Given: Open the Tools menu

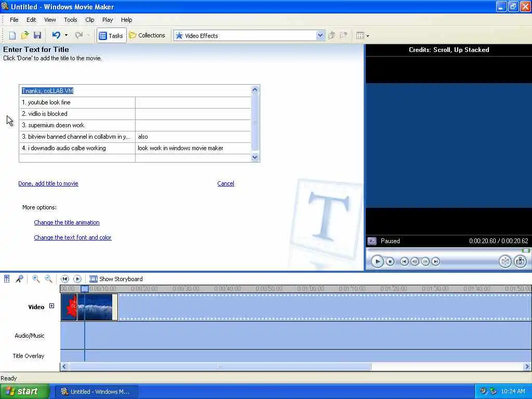Looking at the screenshot, I should 71,20.
